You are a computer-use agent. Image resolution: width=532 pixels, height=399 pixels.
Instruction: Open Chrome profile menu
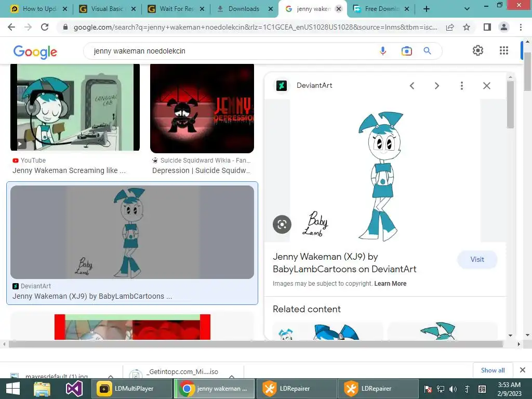[x=504, y=27]
